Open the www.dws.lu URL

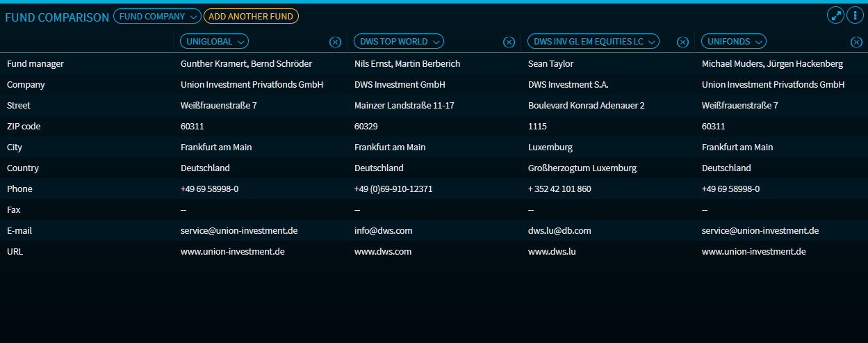pyautogui.click(x=552, y=252)
